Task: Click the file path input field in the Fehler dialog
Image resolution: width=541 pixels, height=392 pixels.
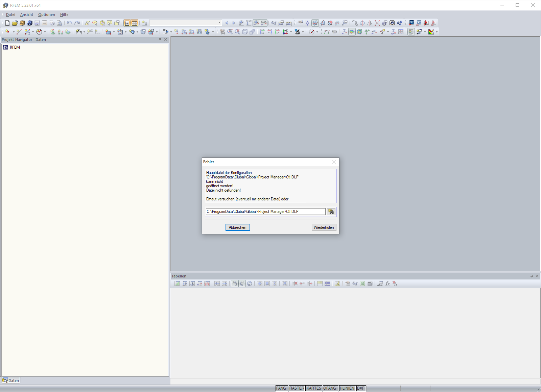Action: click(265, 212)
